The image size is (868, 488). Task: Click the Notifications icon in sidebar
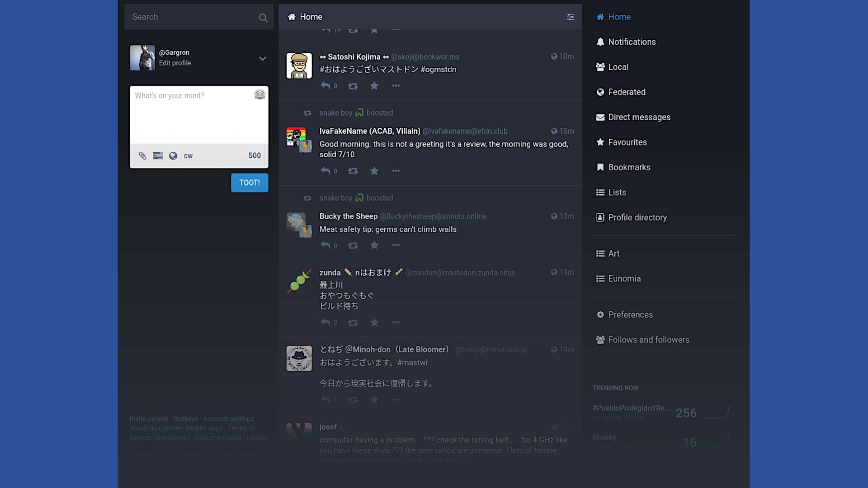click(600, 42)
